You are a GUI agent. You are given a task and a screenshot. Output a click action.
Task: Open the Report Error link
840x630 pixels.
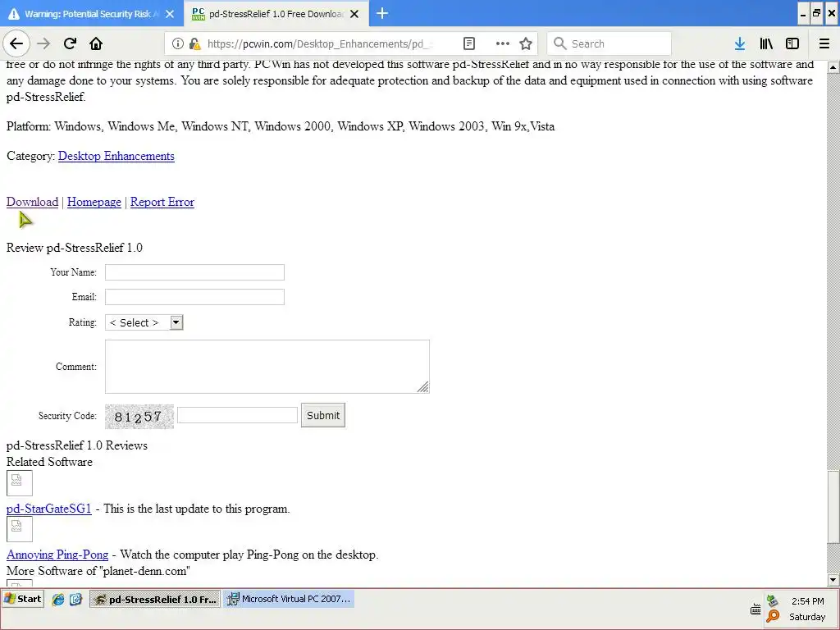162,202
